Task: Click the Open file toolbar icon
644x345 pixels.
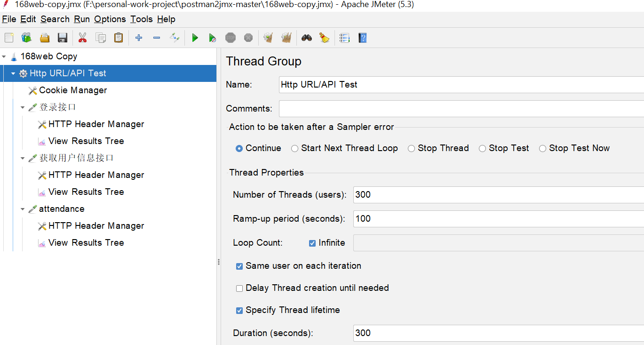Action: click(x=45, y=38)
